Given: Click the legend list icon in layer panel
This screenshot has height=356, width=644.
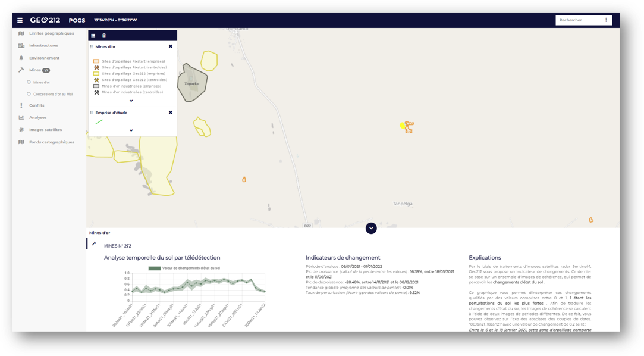Looking at the screenshot, I should point(93,36).
